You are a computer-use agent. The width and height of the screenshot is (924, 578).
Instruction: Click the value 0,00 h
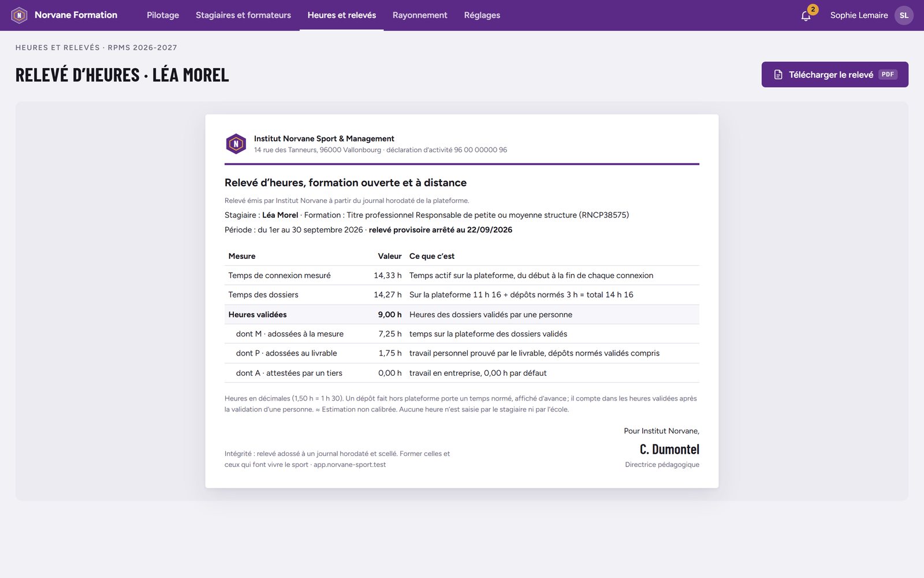[390, 373]
